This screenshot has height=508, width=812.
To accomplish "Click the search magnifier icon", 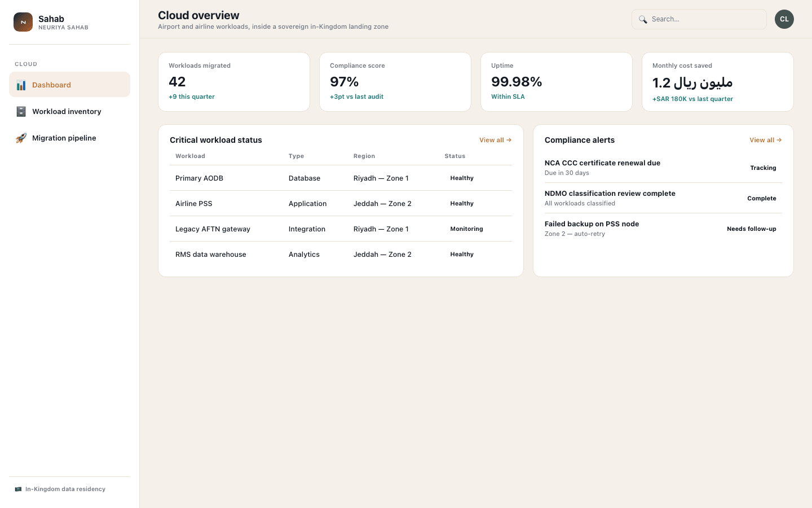I will pyautogui.click(x=643, y=19).
